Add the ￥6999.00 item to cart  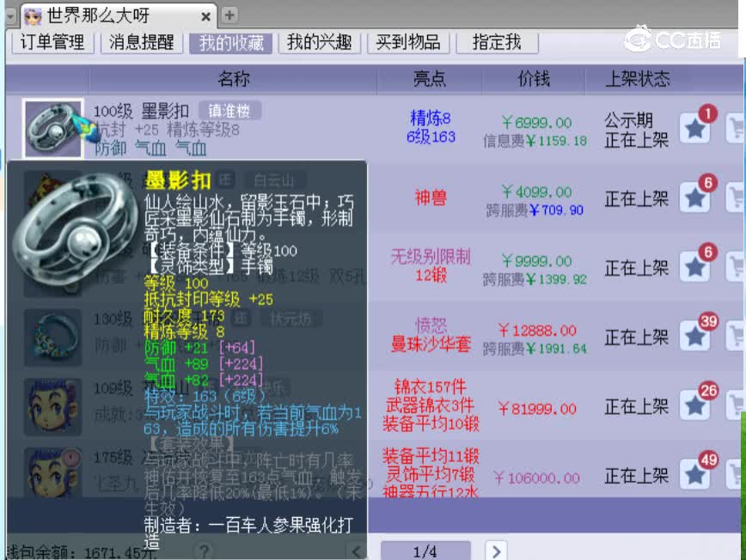(x=736, y=128)
